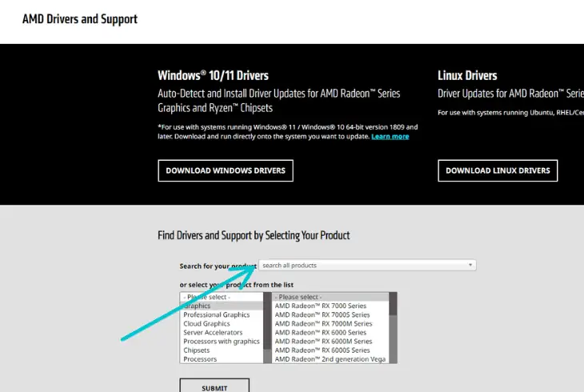Viewport: 584px width, 392px height.
Task: Pick Chipsets in the category list
Action: [x=222, y=350]
